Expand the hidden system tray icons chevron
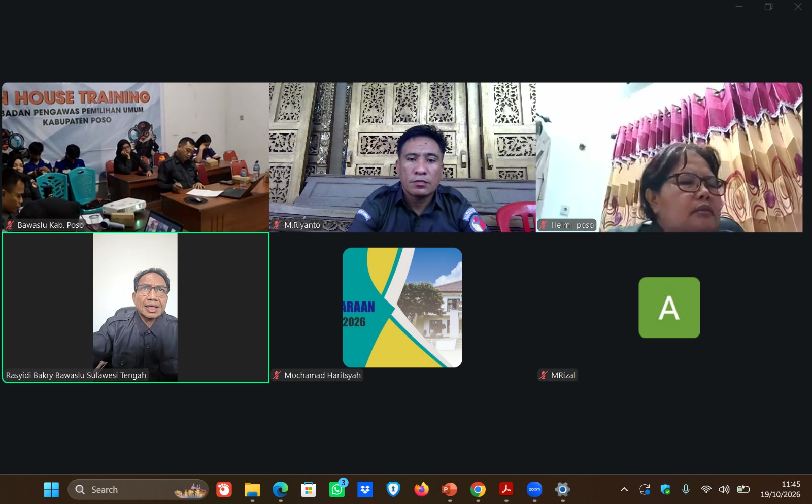The image size is (812, 504). coord(624,490)
